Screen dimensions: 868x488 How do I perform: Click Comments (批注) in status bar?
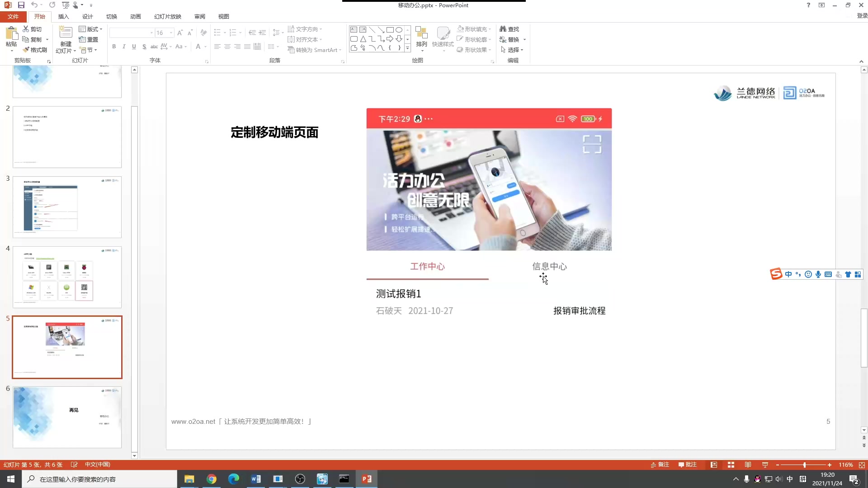688,465
